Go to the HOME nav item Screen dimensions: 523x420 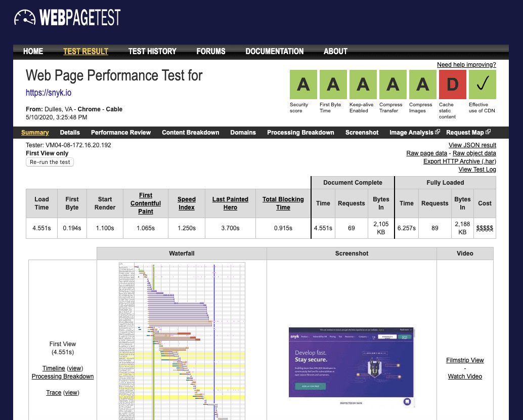click(33, 52)
